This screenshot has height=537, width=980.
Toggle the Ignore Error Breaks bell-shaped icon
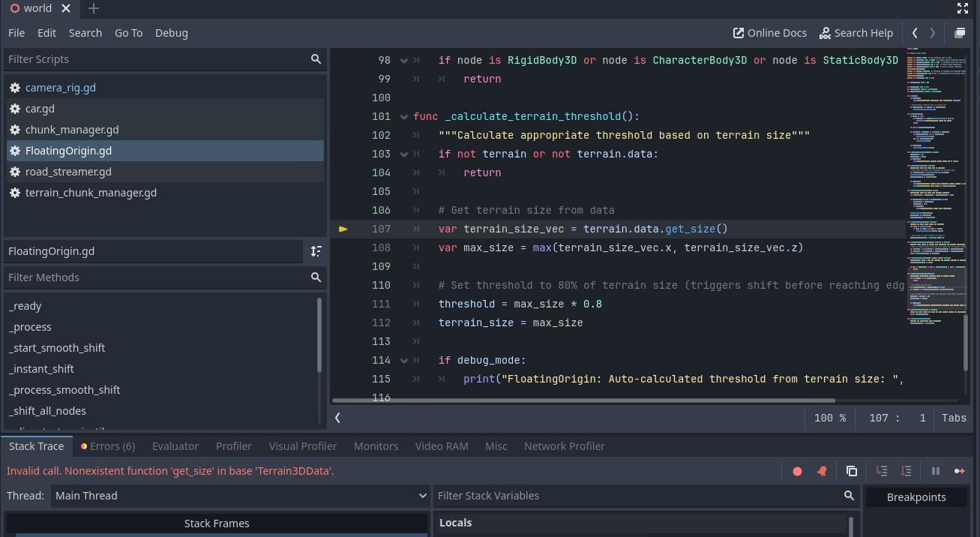tap(822, 471)
